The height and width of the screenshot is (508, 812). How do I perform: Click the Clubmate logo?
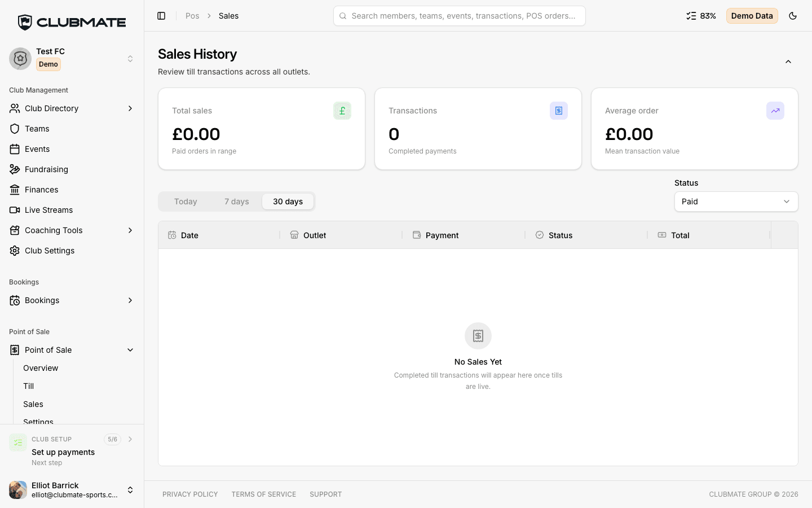(72, 23)
